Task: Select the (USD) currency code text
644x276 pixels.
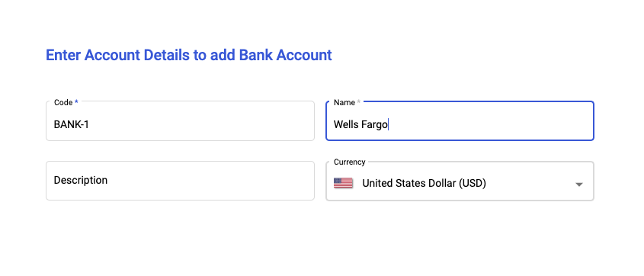Action: [472, 183]
